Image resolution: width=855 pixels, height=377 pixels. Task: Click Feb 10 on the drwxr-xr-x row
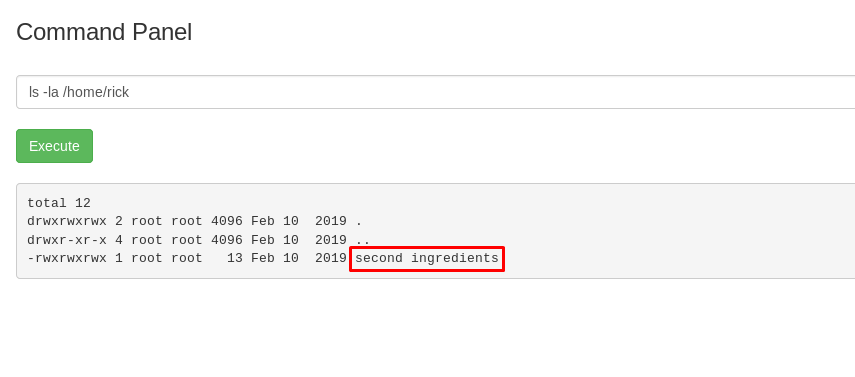coord(275,240)
